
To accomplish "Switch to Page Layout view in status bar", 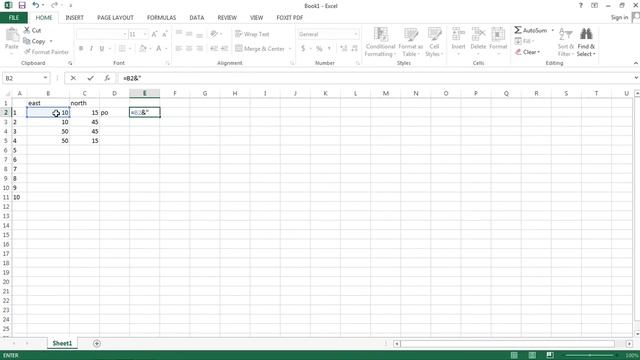I will coord(532,355).
